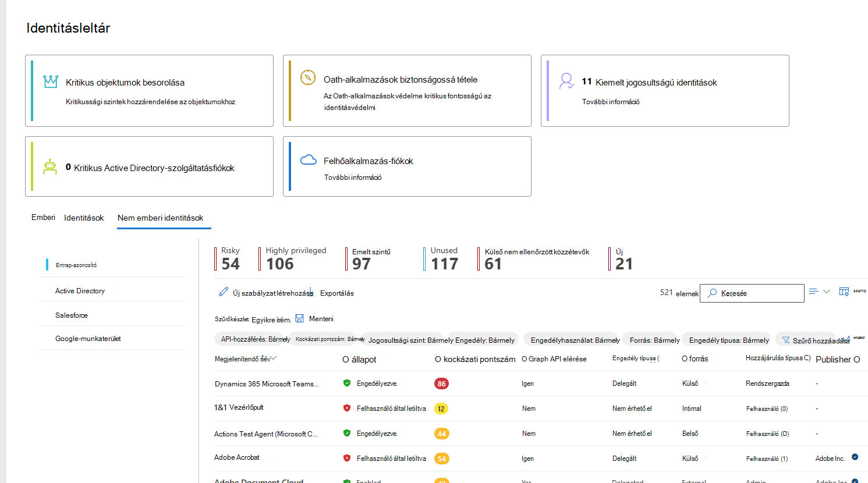868x483 pixels.
Task: Click the O kockázati pontszám column header
Action: point(475,360)
